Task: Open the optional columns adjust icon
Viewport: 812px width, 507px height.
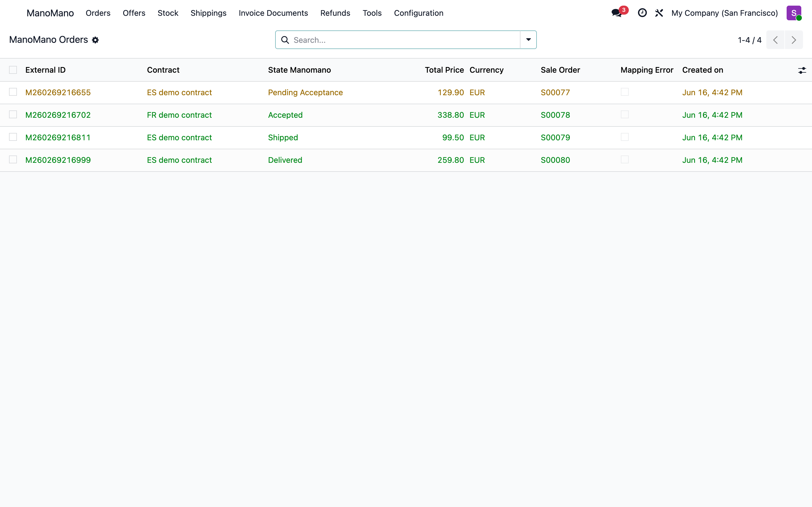Action: [x=802, y=70]
